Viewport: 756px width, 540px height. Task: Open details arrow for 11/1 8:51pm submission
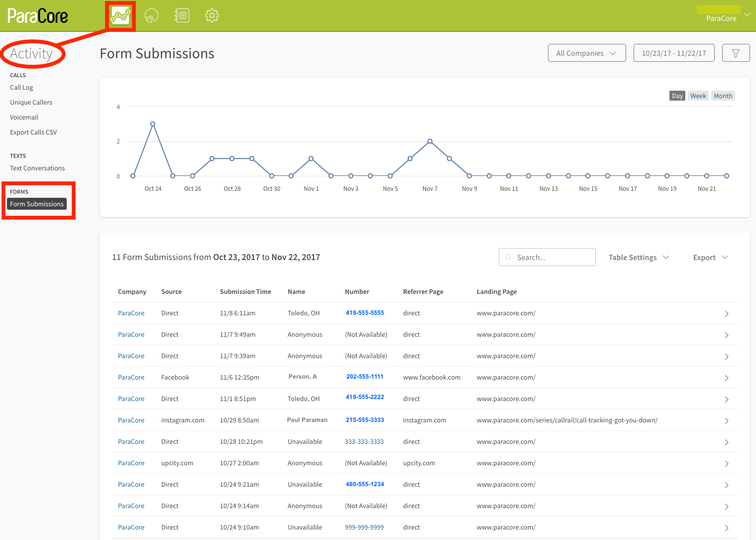pos(727,400)
